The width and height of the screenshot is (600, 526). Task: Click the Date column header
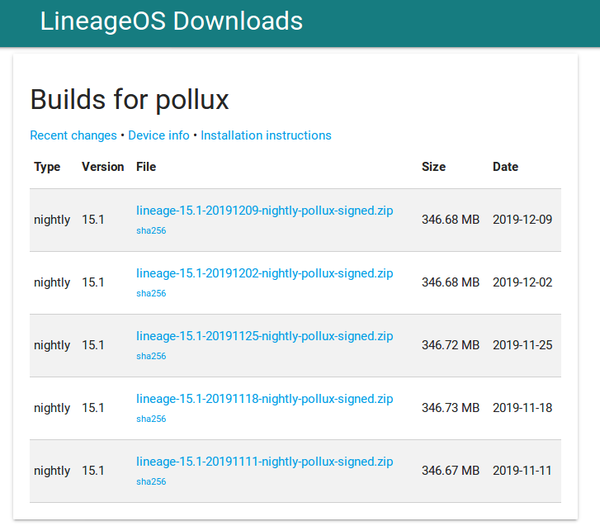coord(505,167)
